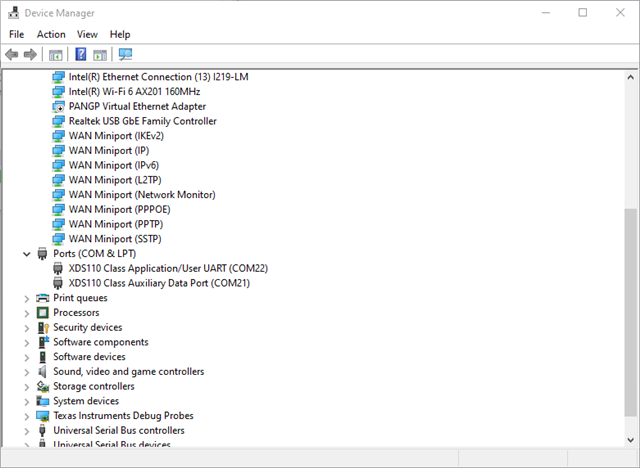
Task: Click icon beside WAN Miniport (IKEv2)
Action: click(x=58, y=136)
